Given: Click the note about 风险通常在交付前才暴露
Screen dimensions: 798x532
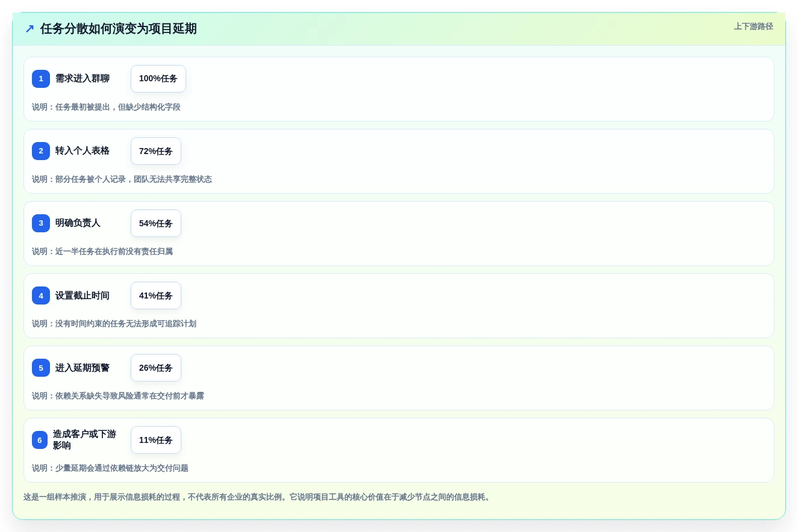Looking at the screenshot, I should pyautogui.click(x=118, y=396).
